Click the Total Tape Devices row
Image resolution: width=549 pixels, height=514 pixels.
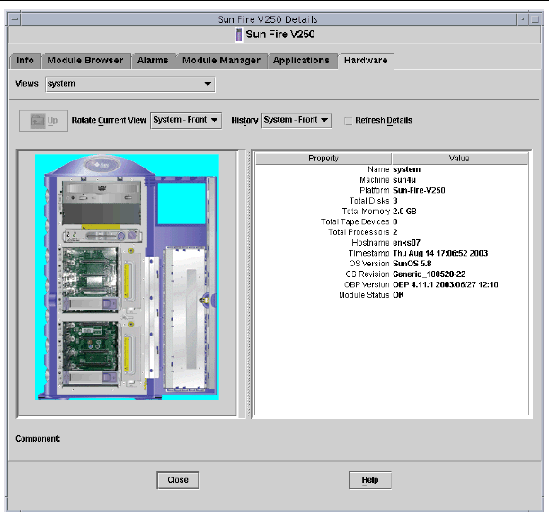pos(391,222)
